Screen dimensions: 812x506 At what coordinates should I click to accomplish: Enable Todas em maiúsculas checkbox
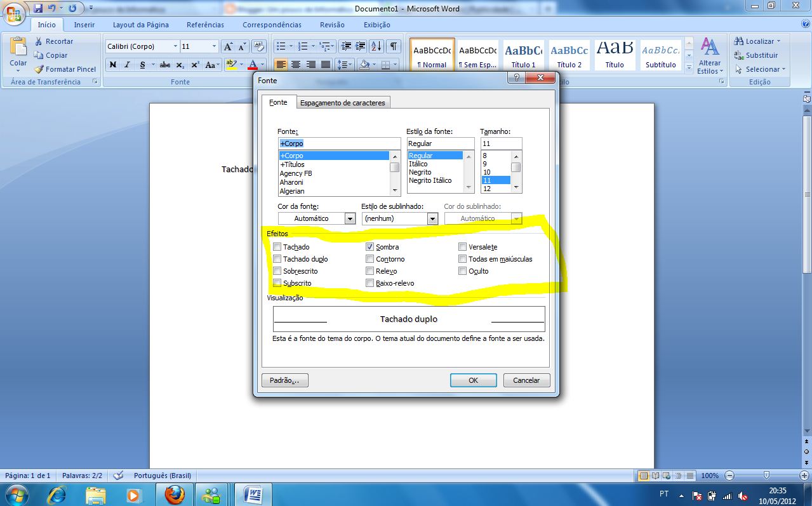tap(463, 259)
